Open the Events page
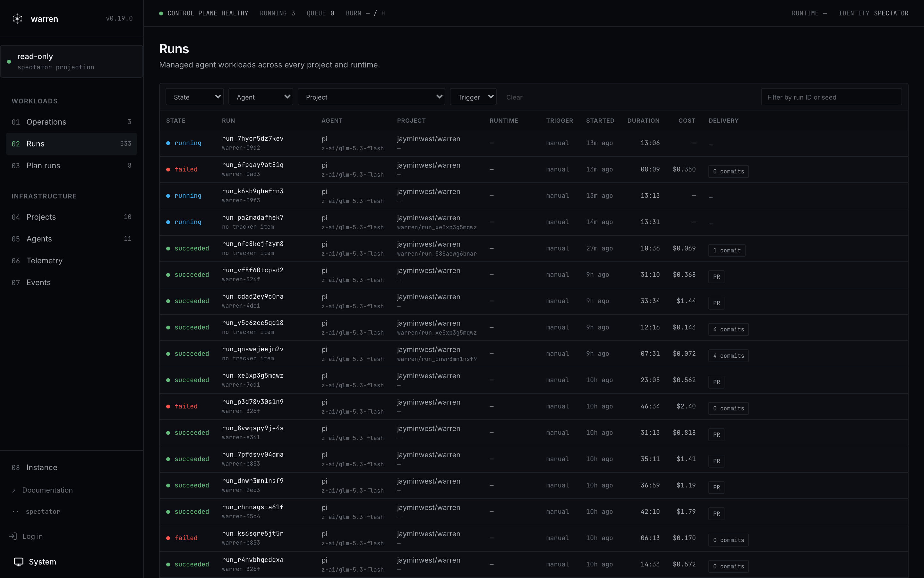924x578 pixels. point(72,283)
